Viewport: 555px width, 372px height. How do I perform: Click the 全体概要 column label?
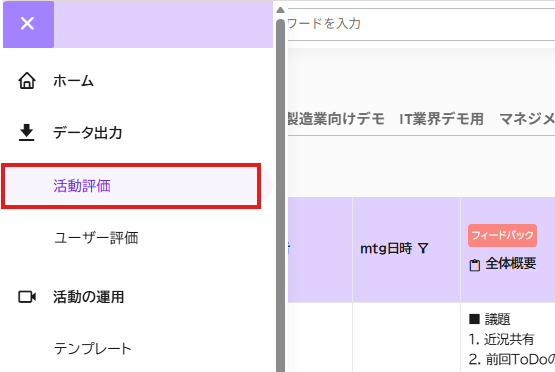[x=511, y=264]
